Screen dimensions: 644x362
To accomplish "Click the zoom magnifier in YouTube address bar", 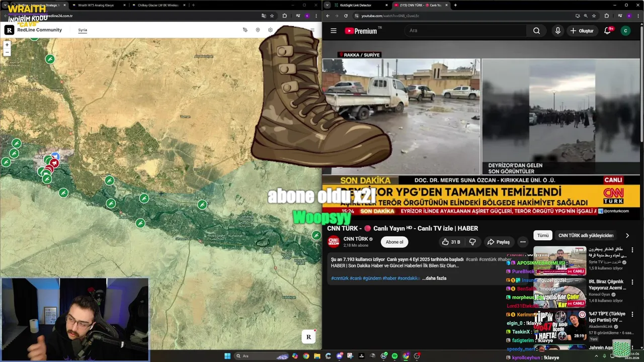I will click(x=585, y=16).
